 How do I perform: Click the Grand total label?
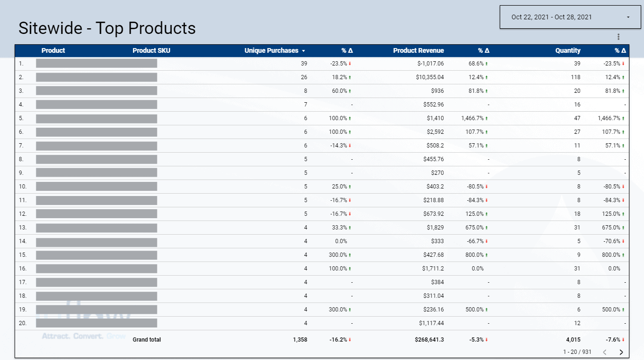147,339
